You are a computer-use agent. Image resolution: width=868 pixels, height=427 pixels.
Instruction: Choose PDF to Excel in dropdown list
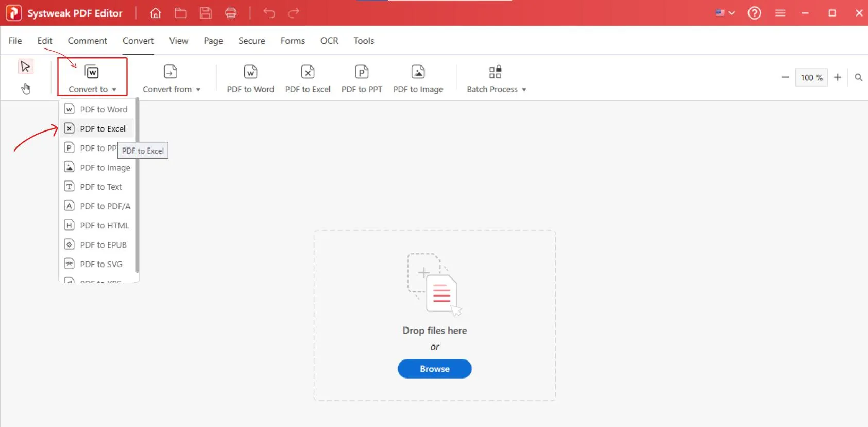click(x=102, y=129)
